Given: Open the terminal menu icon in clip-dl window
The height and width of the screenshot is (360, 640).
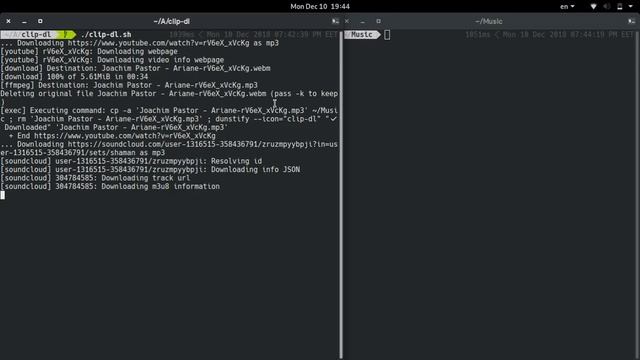Looking at the screenshot, I should point(335,21).
